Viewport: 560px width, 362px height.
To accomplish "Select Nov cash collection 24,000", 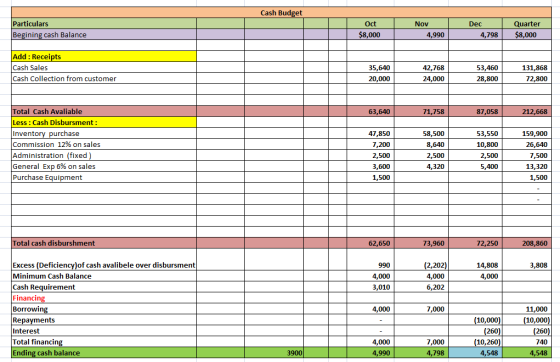I will tap(421, 79).
